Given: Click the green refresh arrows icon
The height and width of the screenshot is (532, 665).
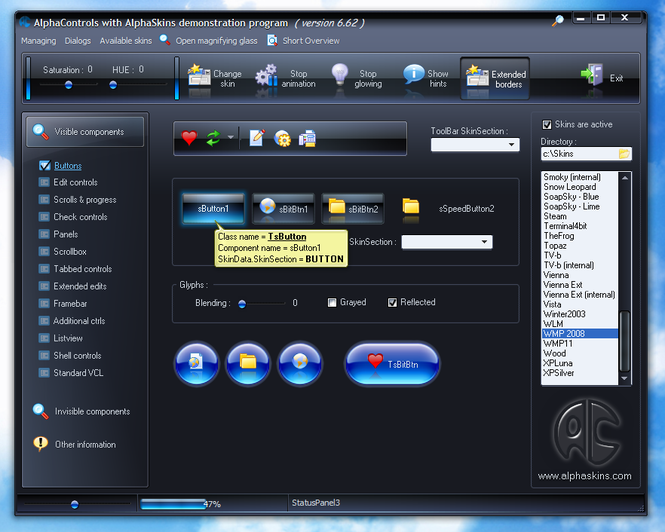Looking at the screenshot, I should 213,138.
